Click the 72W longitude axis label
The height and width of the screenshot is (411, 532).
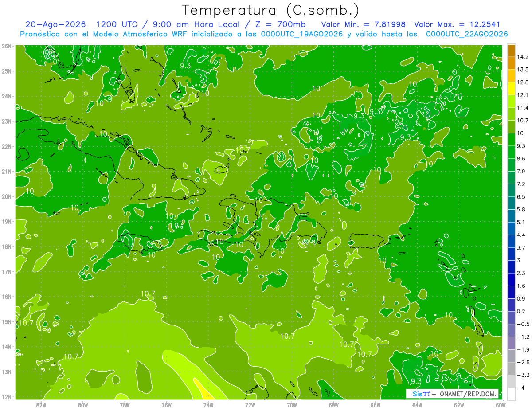pyautogui.click(x=250, y=405)
